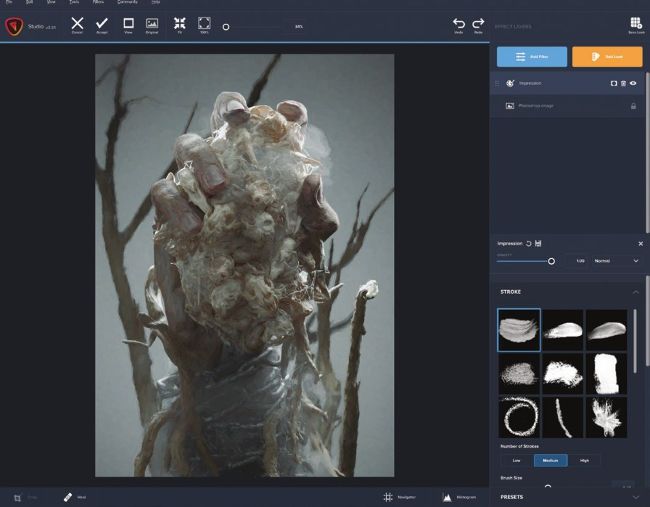
Task: Hide the Impression layer with eye icon
Action: [634, 84]
